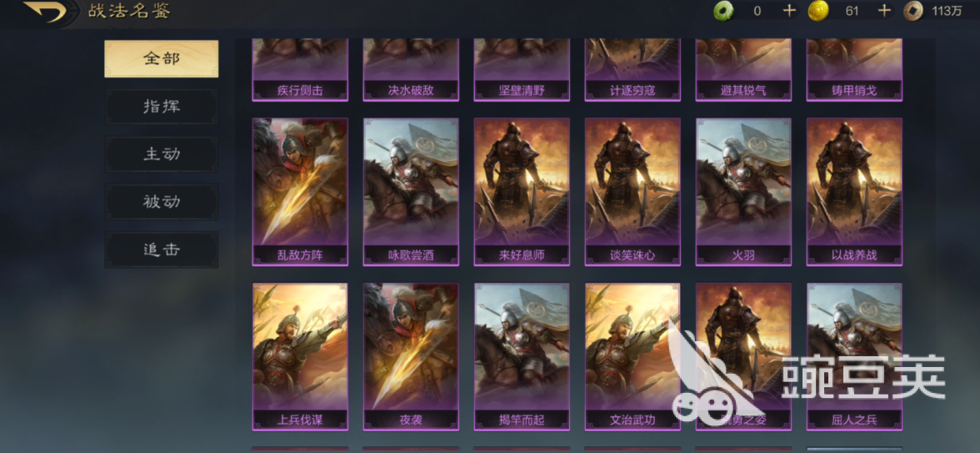This screenshot has width=980, height=453.
Task: Open the 咏歌尝酒 tactic card
Action: [412, 192]
